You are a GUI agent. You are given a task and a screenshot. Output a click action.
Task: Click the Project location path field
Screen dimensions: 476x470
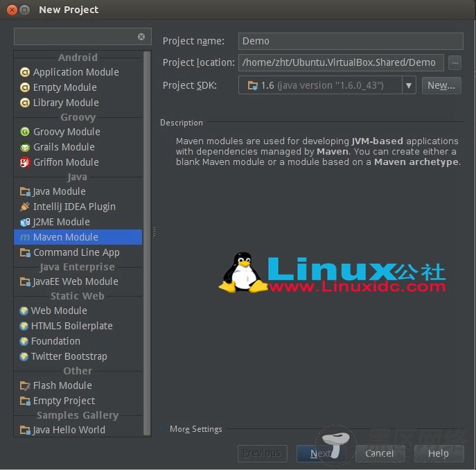click(x=341, y=63)
